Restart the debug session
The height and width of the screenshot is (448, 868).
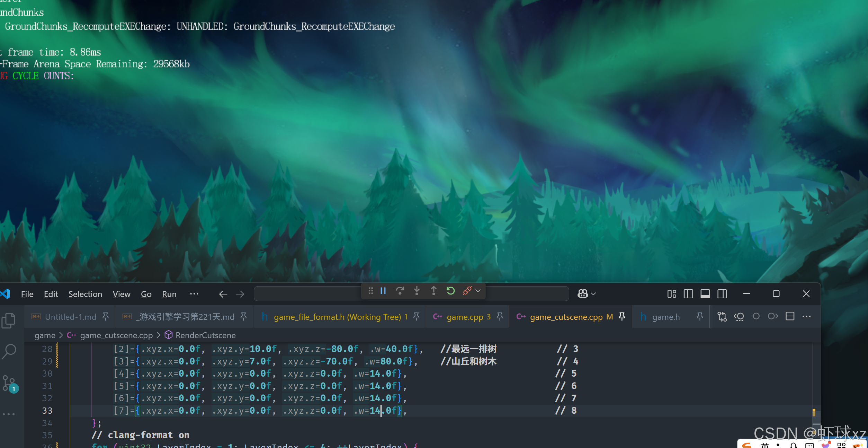click(x=450, y=291)
